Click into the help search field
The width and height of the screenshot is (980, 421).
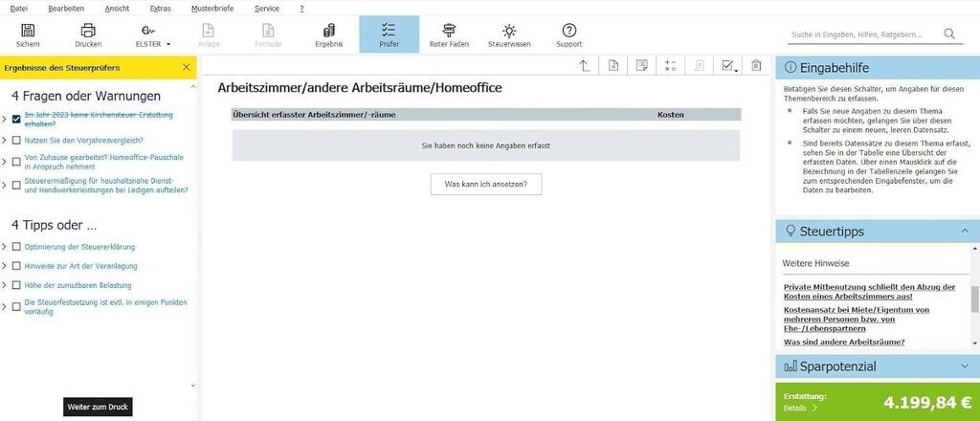coord(862,34)
